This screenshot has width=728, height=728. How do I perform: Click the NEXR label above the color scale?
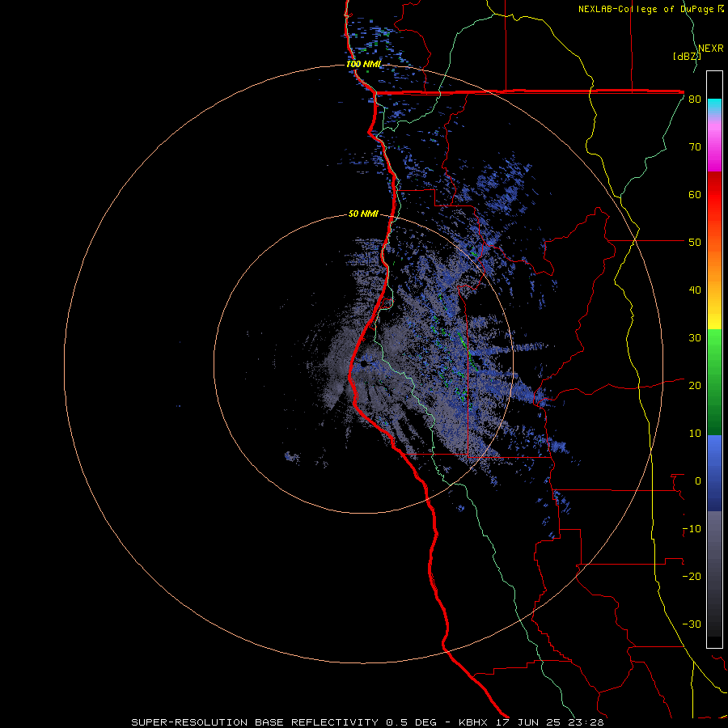(x=711, y=49)
